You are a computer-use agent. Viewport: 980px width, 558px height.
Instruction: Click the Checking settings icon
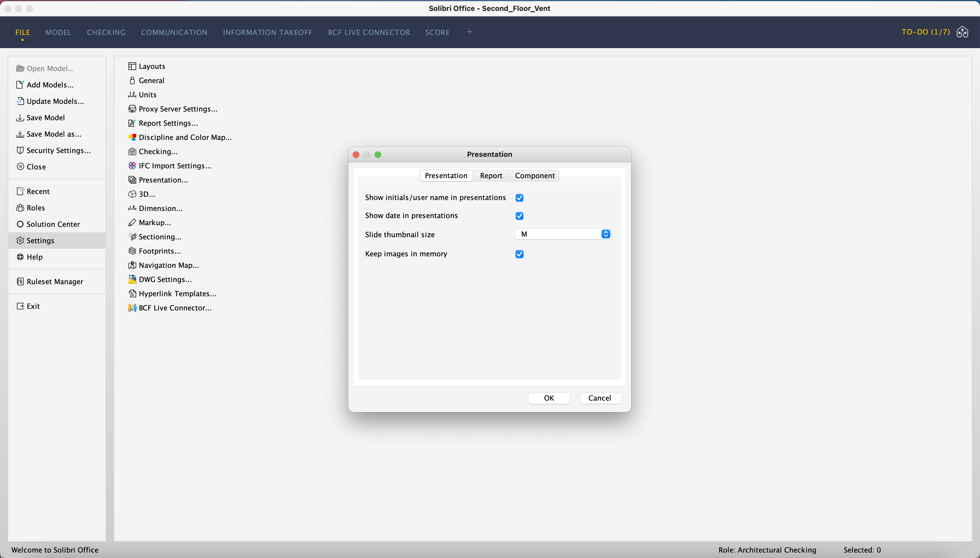pyautogui.click(x=132, y=151)
